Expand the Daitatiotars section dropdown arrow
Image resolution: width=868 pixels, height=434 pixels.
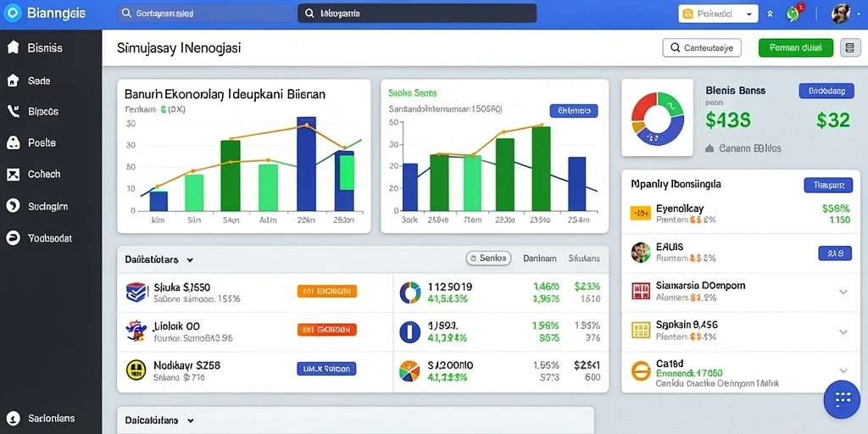click(x=190, y=259)
